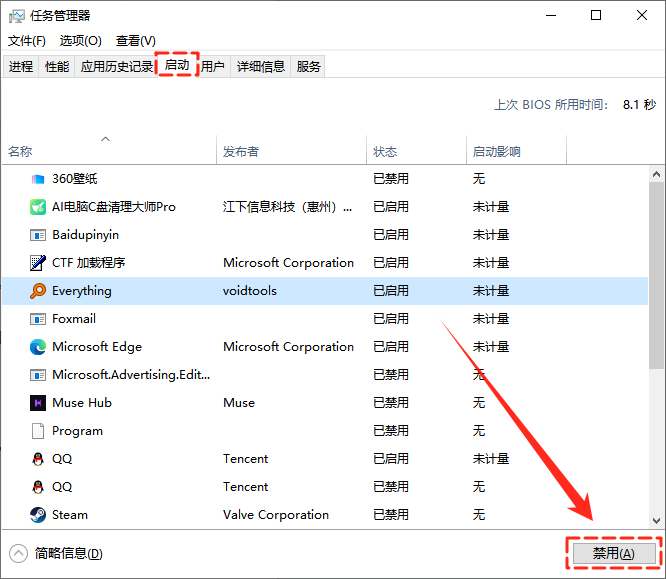Close the 任务管理器 window
The height and width of the screenshot is (579, 666).
coord(642,16)
